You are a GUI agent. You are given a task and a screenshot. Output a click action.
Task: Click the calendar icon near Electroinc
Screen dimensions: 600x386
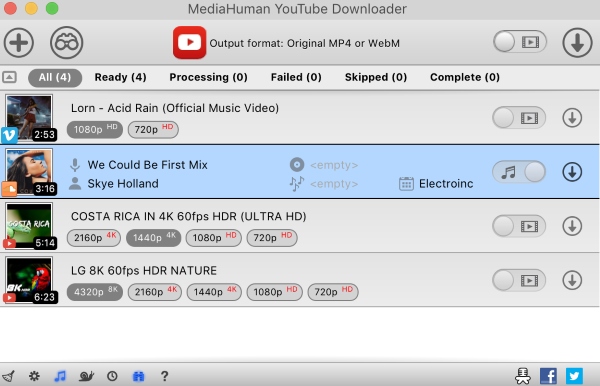pos(406,184)
